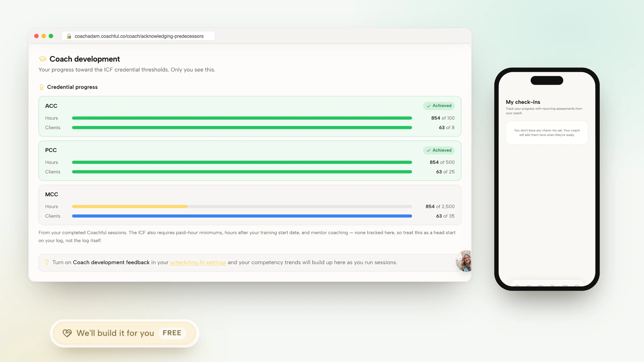Screen dimensions: 644x362
Task: Focus the coachadam.coachful.co address bar
Action: pyautogui.click(x=138, y=36)
